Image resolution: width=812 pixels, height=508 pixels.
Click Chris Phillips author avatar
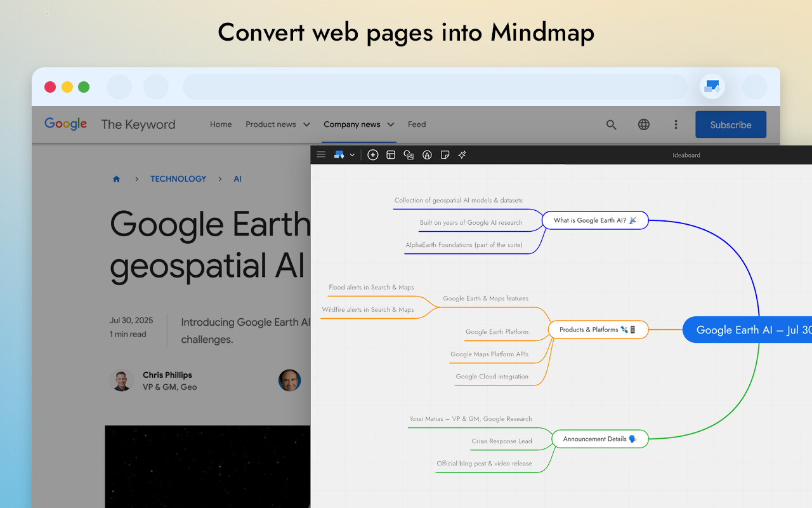click(122, 380)
